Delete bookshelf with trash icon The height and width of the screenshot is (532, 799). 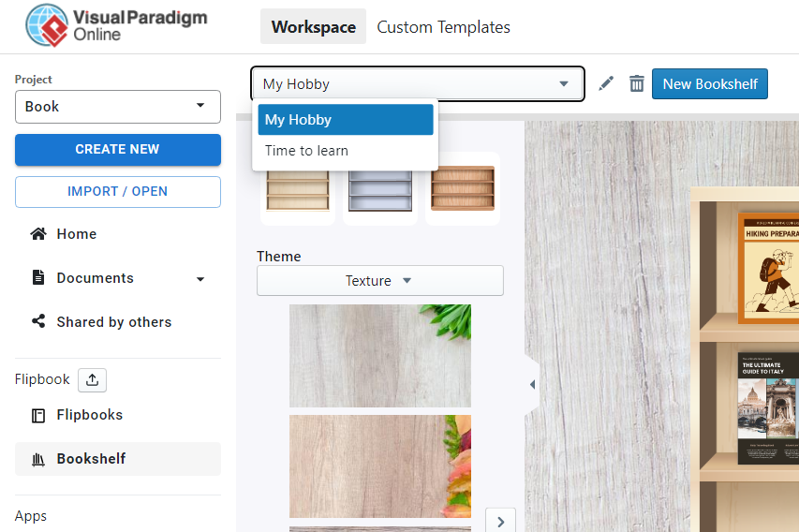(x=636, y=83)
